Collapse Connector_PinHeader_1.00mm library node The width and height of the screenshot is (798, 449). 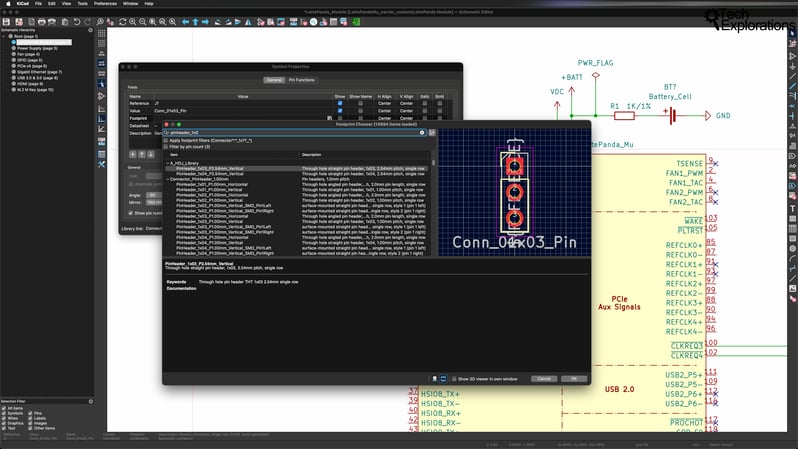coord(167,179)
